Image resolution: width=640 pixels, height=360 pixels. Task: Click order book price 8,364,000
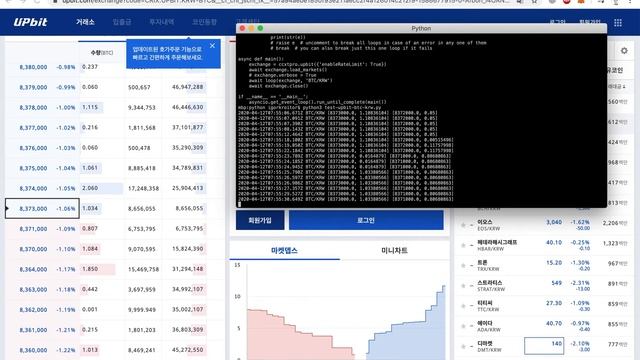tap(33, 269)
